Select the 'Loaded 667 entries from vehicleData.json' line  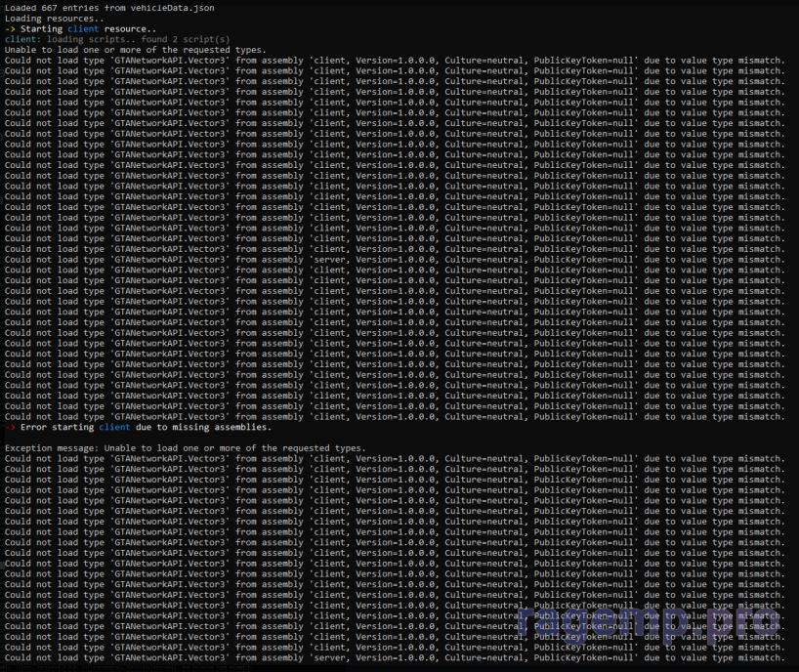[x=109, y=8]
